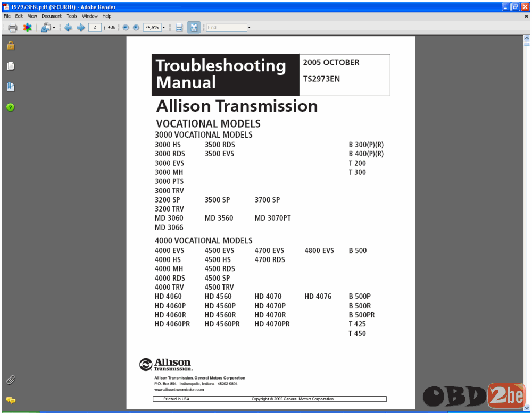Open the Window menu
532x413 pixels.
89,16
